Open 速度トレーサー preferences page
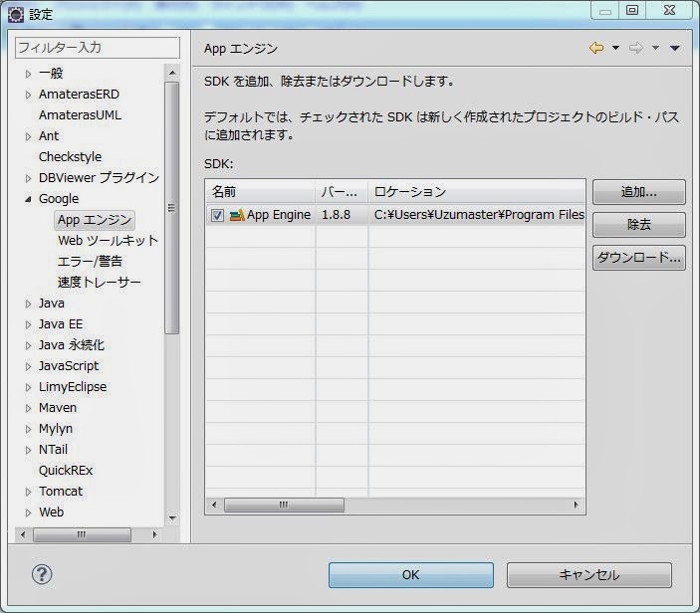The height and width of the screenshot is (613, 700). pyautogui.click(x=100, y=283)
